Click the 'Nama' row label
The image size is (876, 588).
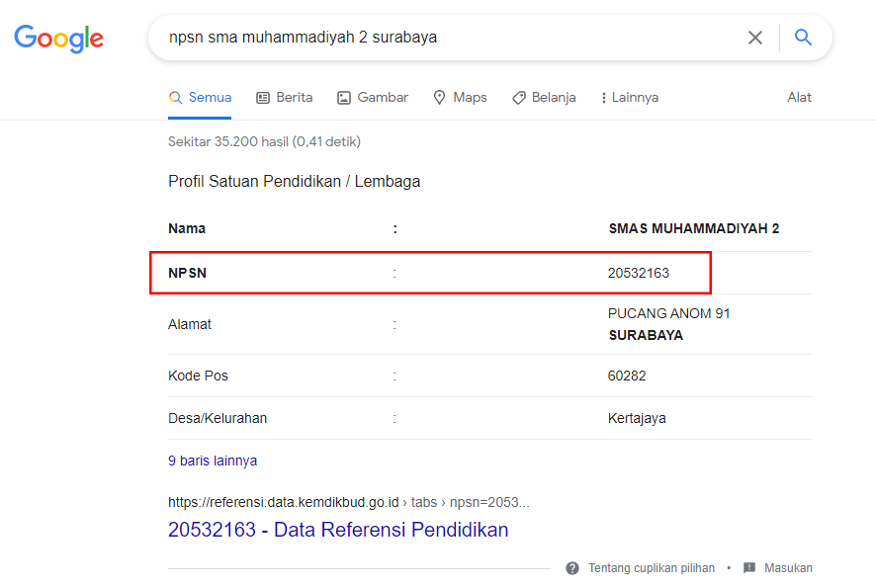187,228
